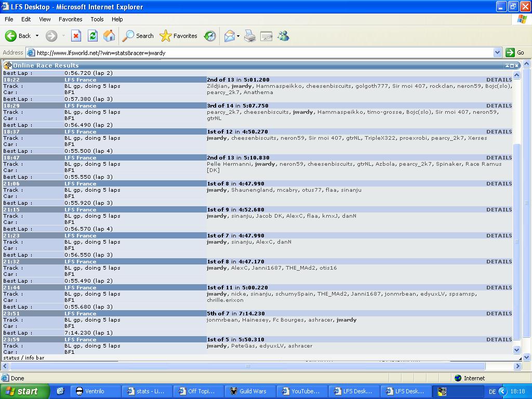Expand the address bar dropdown
Screen dimensions: 532x399
pos(497,52)
